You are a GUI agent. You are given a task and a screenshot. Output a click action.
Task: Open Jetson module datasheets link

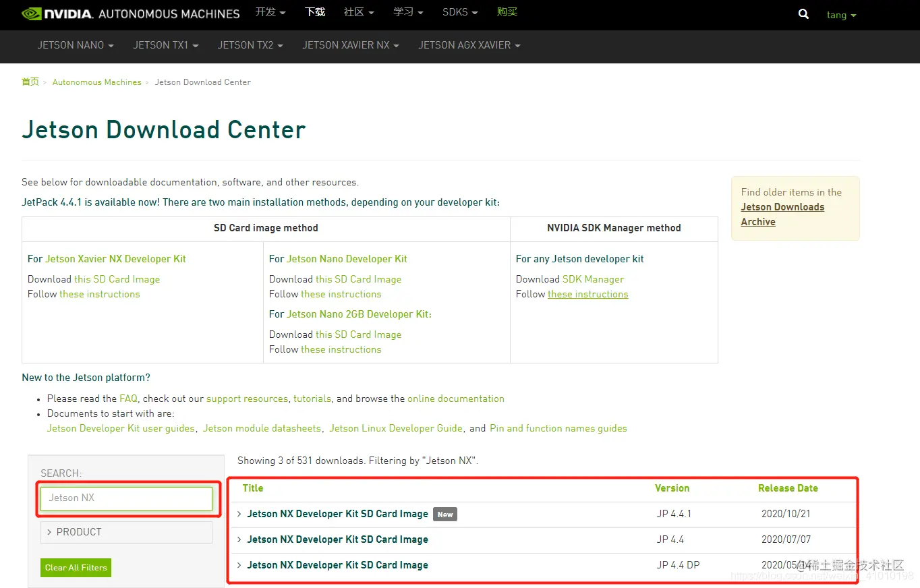tap(262, 428)
